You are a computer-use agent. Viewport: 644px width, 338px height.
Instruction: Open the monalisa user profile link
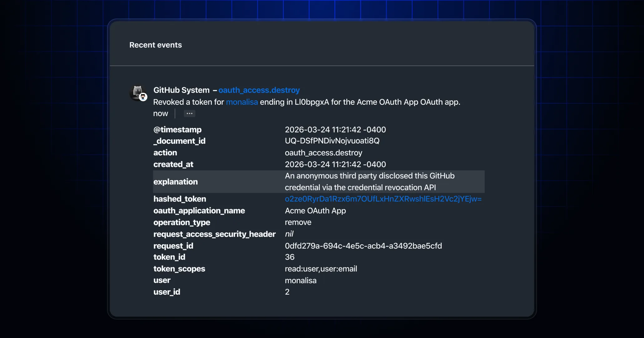(241, 102)
